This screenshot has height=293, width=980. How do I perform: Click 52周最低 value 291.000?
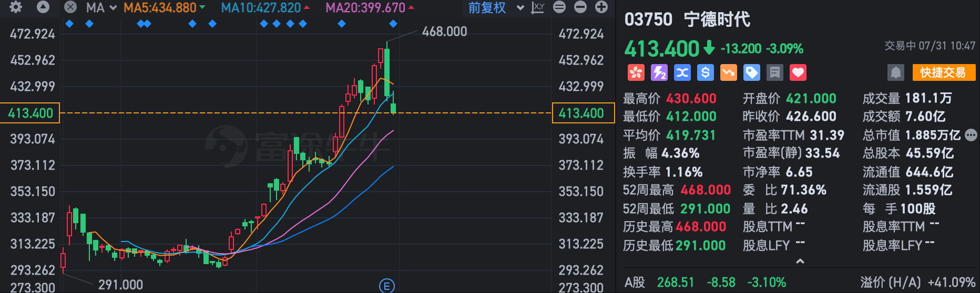pyautogui.click(x=706, y=208)
